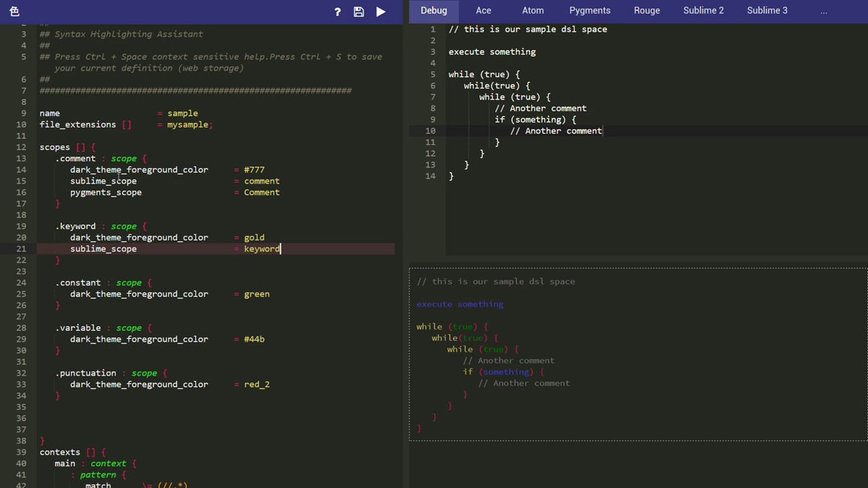Click 'mysample;' file extension value
The width and height of the screenshot is (868, 488).
pyautogui.click(x=190, y=125)
